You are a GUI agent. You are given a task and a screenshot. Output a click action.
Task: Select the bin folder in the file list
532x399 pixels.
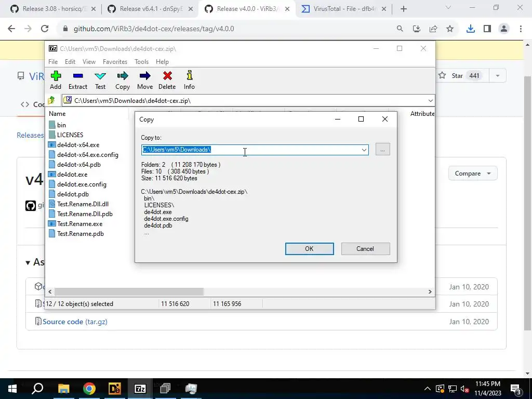[57, 125]
